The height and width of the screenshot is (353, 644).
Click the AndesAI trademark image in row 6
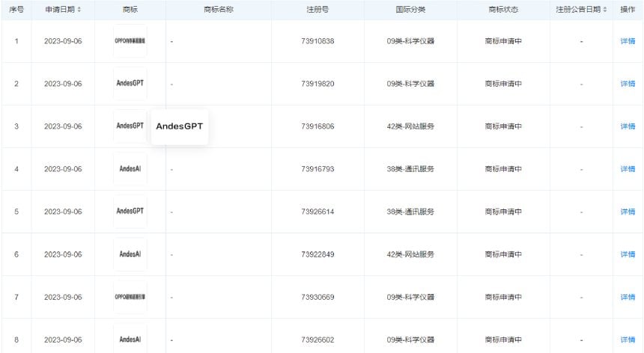(x=130, y=254)
